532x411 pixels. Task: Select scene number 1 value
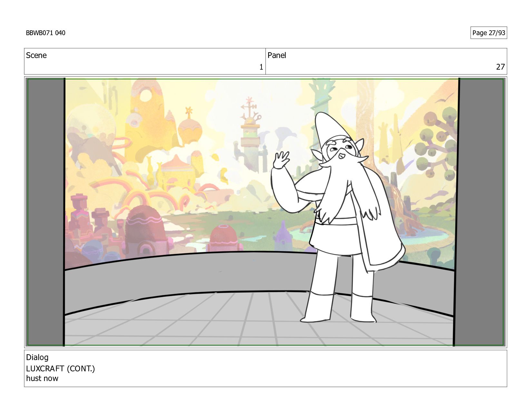pos(261,67)
